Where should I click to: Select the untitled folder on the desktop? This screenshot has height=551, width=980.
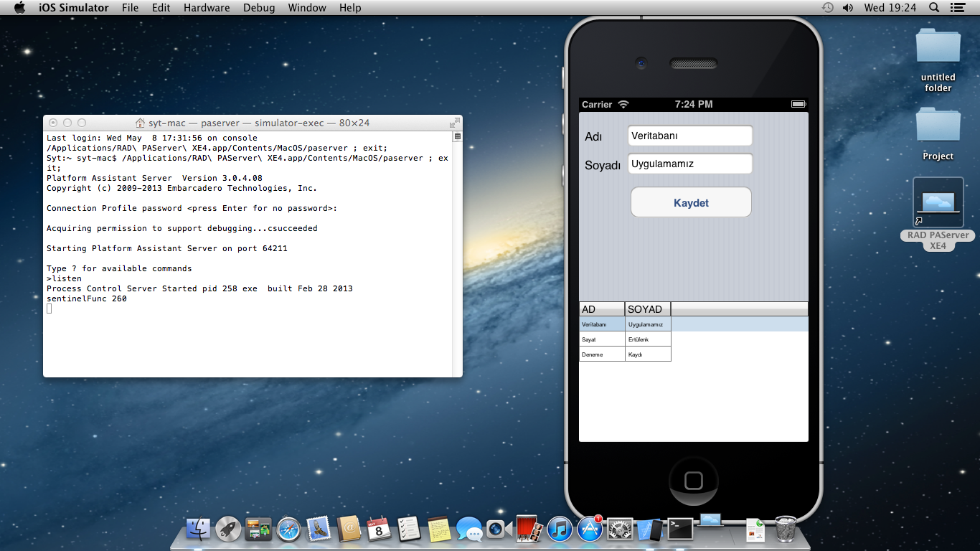click(938, 60)
